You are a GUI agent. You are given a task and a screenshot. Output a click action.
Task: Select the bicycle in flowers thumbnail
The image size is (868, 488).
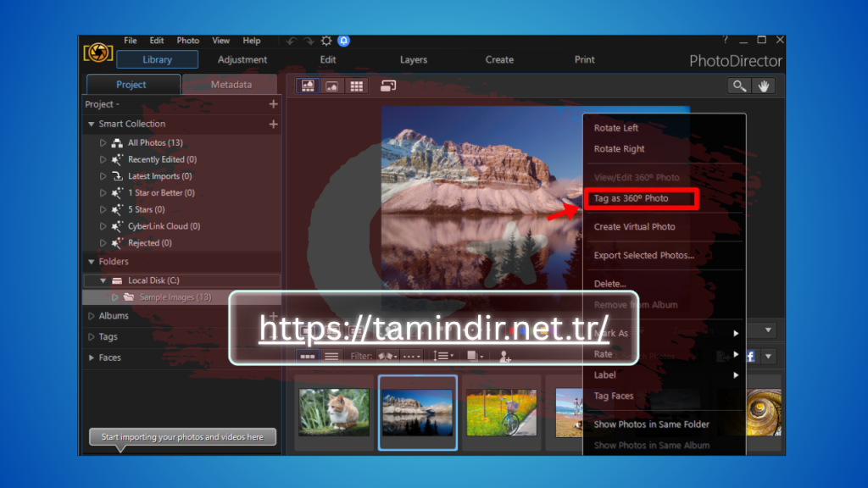click(502, 413)
